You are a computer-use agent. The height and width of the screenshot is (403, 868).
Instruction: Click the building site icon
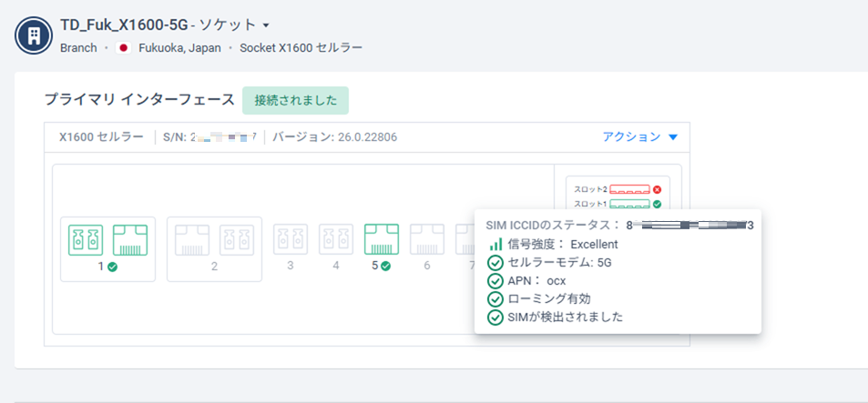point(34,35)
